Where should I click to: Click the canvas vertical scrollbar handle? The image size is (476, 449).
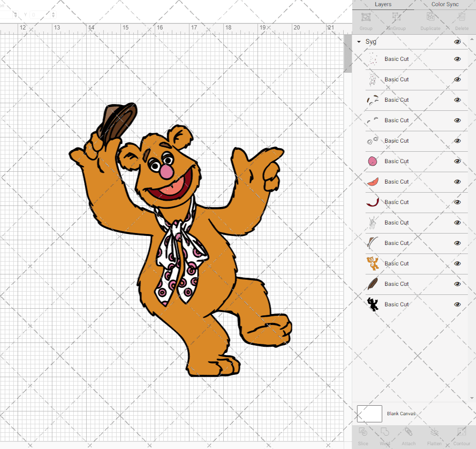[347, 53]
